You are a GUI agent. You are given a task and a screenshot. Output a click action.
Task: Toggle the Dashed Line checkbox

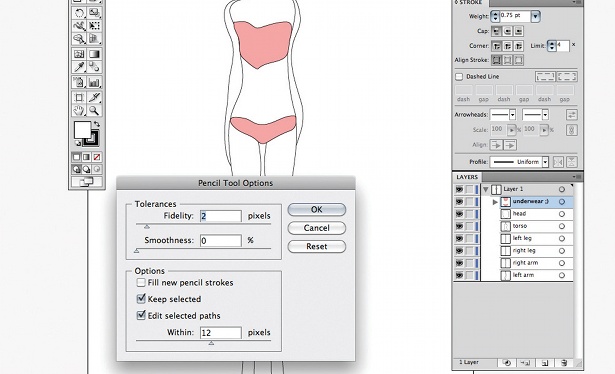click(x=459, y=76)
